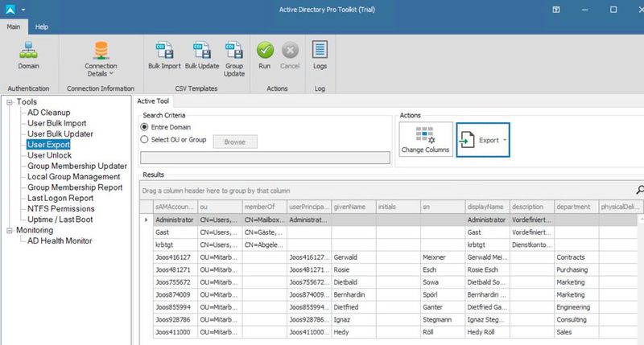This screenshot has width=644, height=345.
Task: Collapse the Tools tree node
Action: coord(10,102)
